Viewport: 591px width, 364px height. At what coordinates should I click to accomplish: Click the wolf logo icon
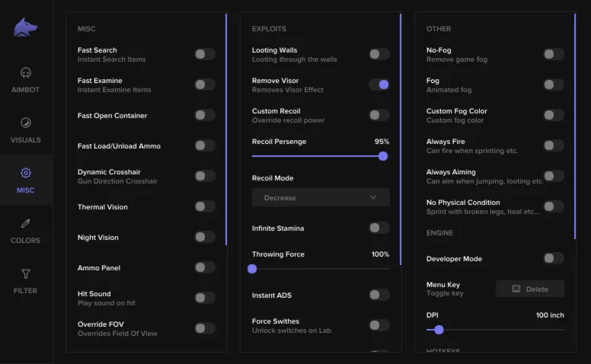point(25,27)
